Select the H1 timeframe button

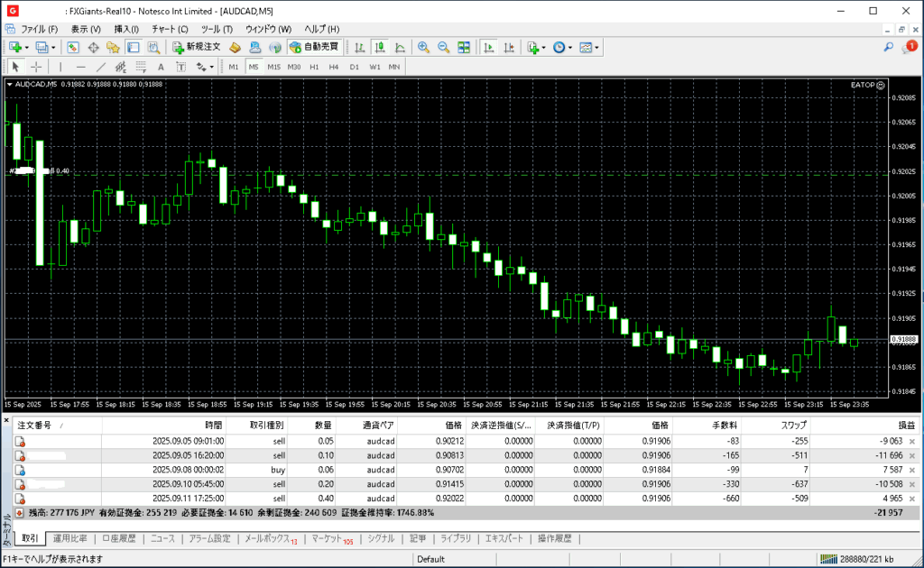[x=314, y=67]
